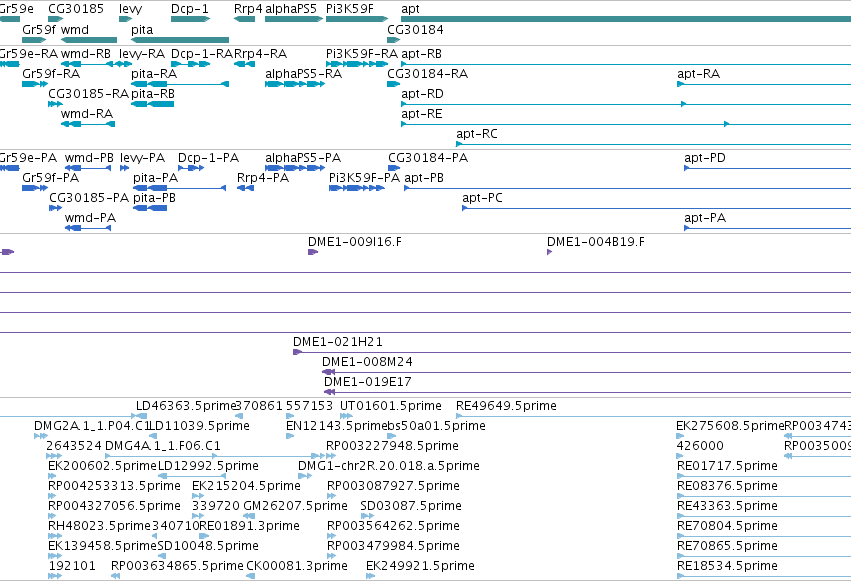Select the pita-PB protein label
Image resolution: width=851 pixels, height=581 pixels.
[154, 198]
